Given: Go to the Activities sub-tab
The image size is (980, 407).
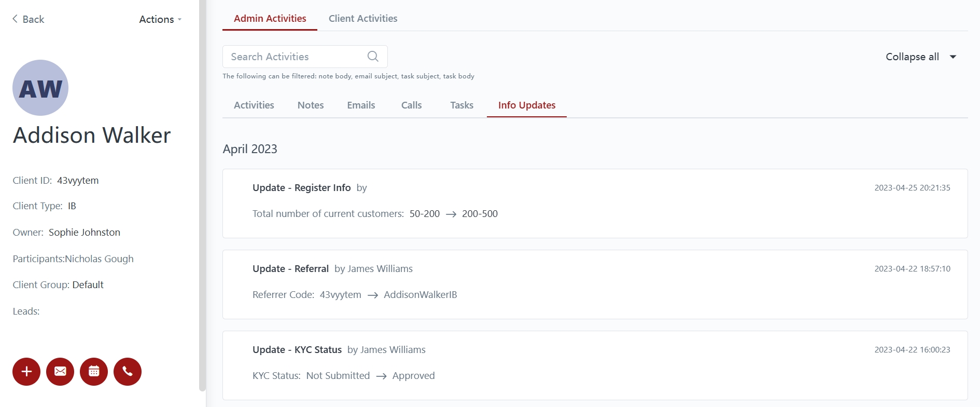Looking at the screenshot, I should pos(254,105).
